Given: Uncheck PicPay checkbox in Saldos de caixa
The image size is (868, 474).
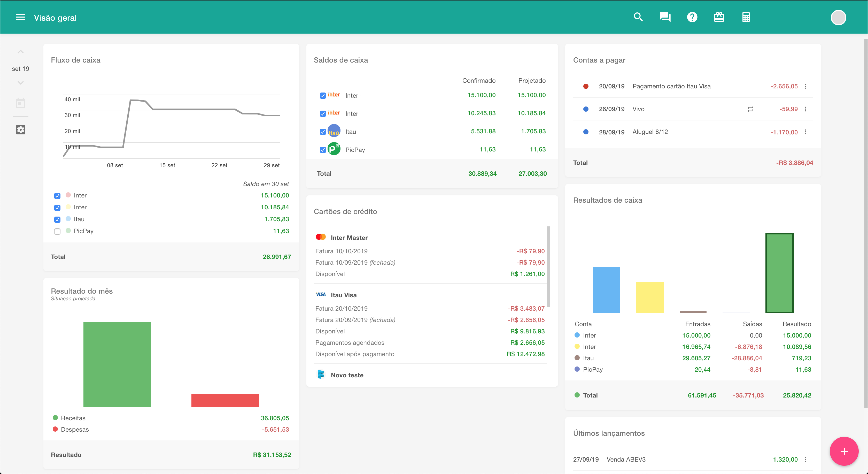Looking at the screenshot, I should [x=323, y=150].
